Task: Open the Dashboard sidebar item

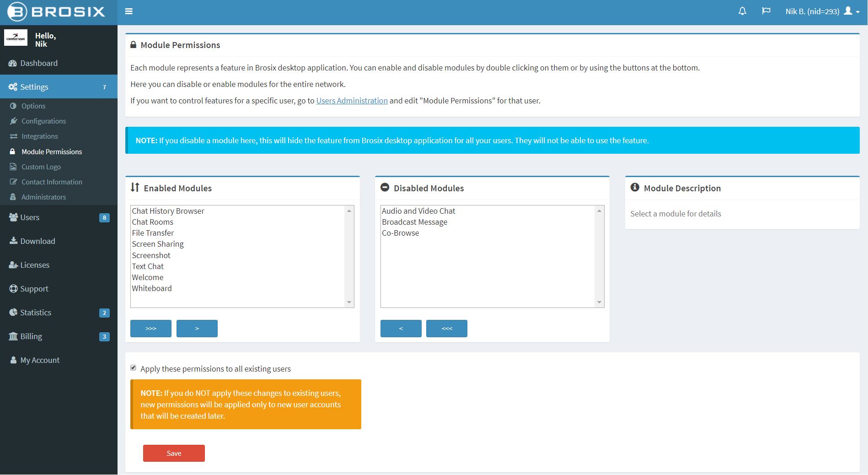Action: [x=39, y=63]
